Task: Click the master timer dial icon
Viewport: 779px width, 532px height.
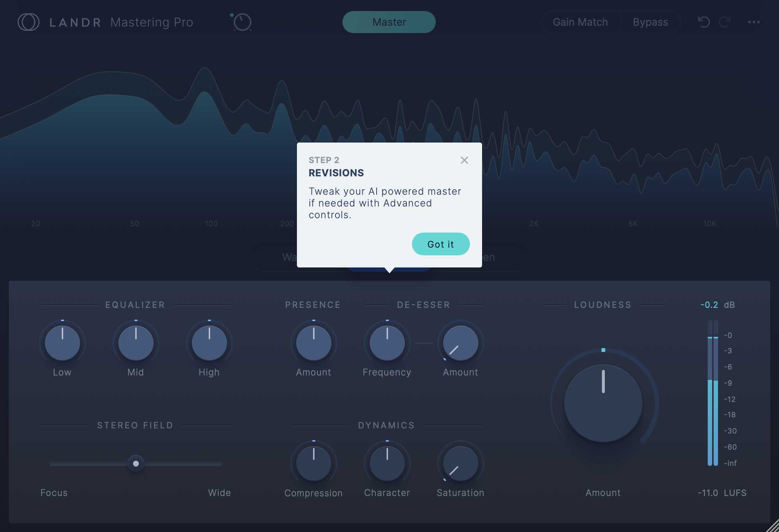Action: (x=241, y=22)
